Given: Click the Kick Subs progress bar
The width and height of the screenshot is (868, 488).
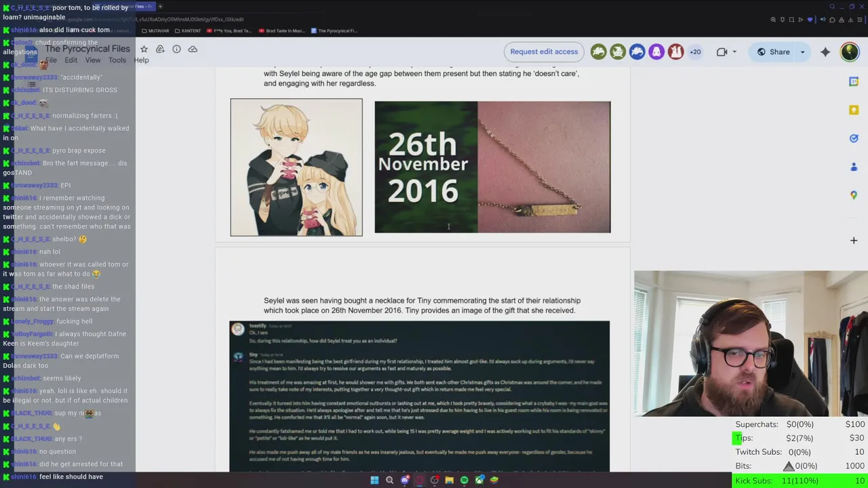Looking at the screenshot, I should pos(800,481).
